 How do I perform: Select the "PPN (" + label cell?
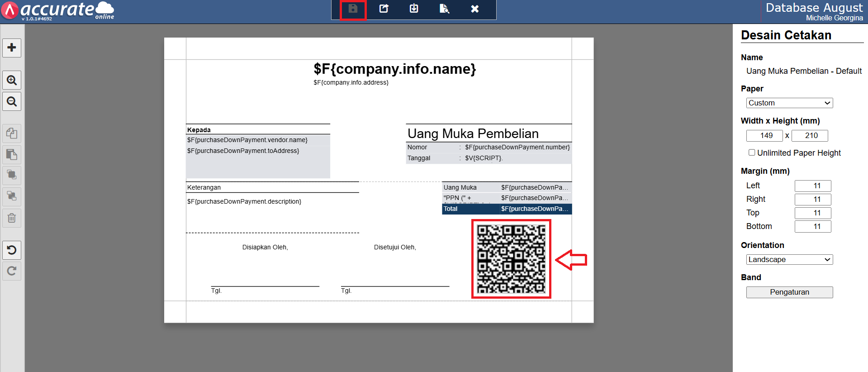coord(457,198)
